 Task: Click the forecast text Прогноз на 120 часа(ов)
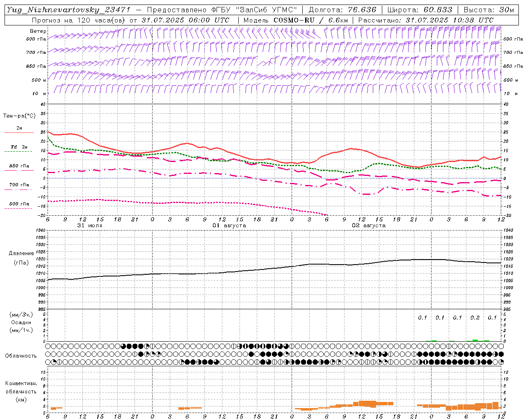(79, 20)
